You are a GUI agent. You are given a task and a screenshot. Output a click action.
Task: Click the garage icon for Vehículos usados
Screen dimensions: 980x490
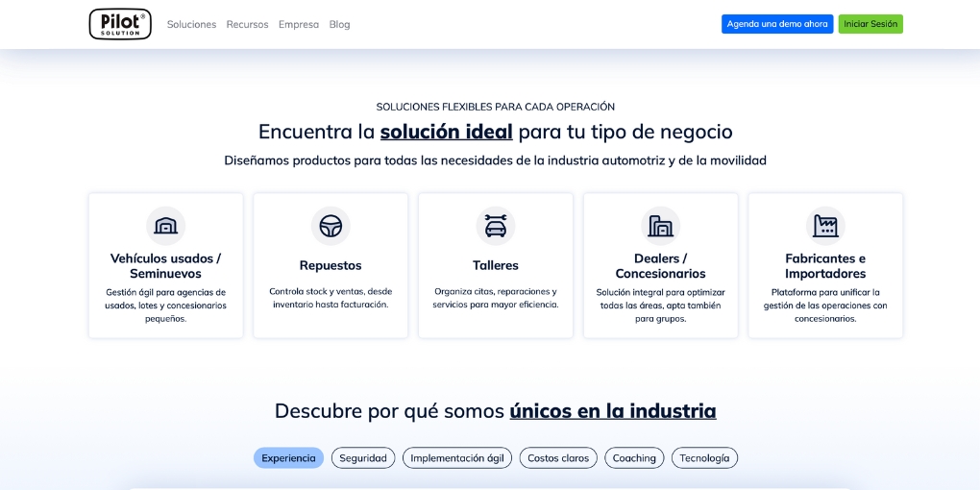pyautogui.click(x=165, y=226)
